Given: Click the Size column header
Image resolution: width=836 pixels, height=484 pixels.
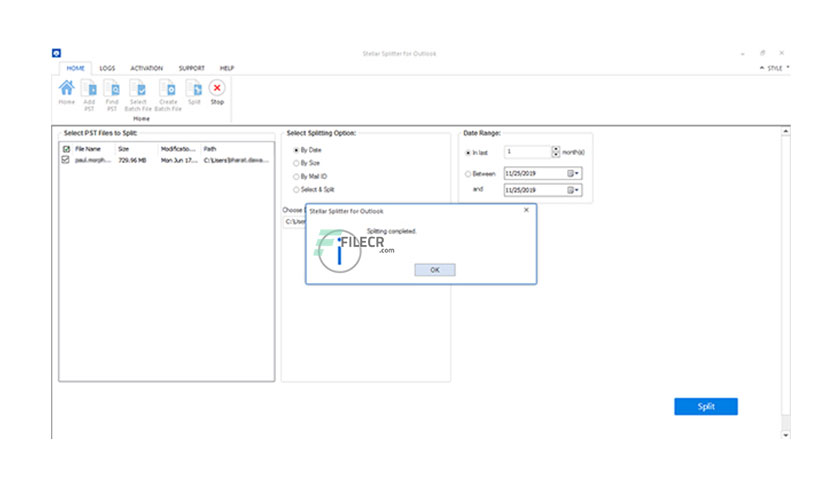Looking at the screenshot, I should click(124, 149).
